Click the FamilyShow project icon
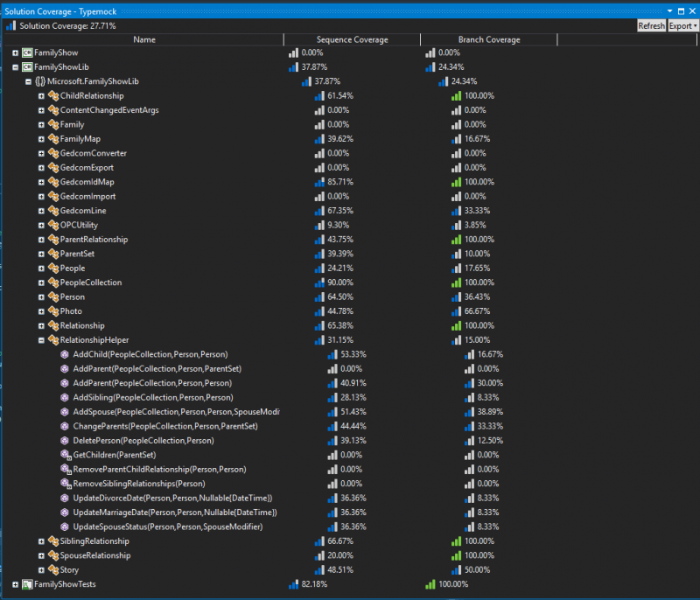Screen dimensions: 700x600 pos(27,52)
